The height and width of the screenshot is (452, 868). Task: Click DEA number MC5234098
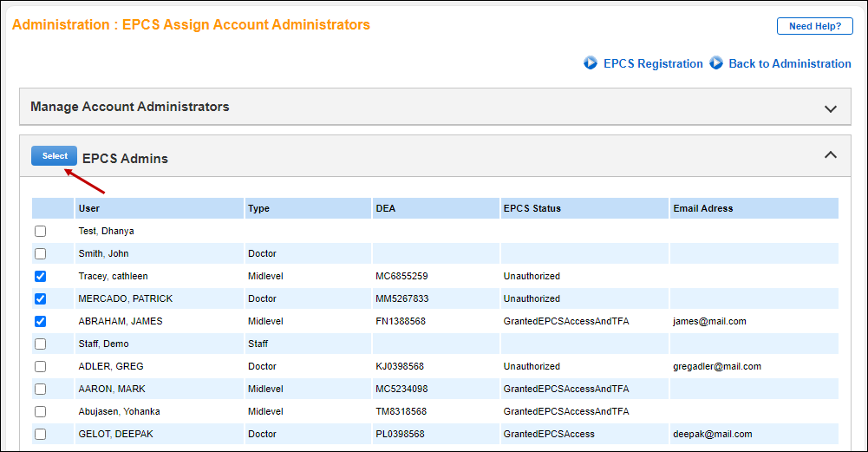pos(401,389)
